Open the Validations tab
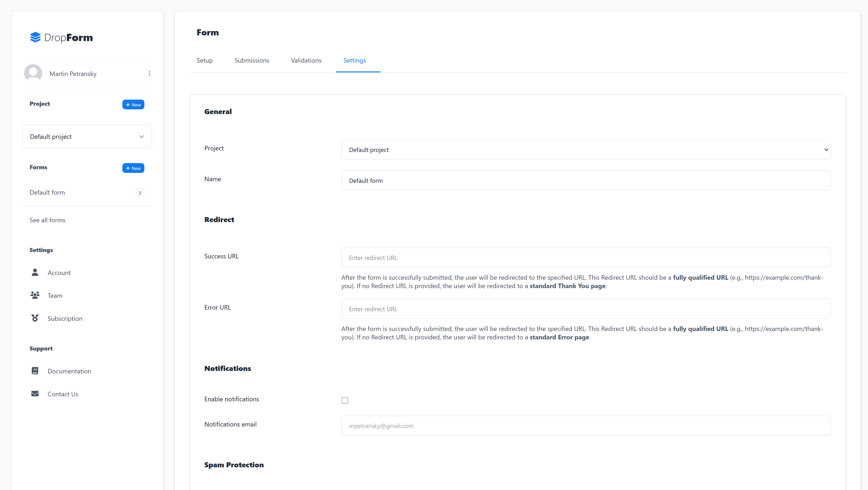Screen dimensions: 868x490 click(306, 60)
